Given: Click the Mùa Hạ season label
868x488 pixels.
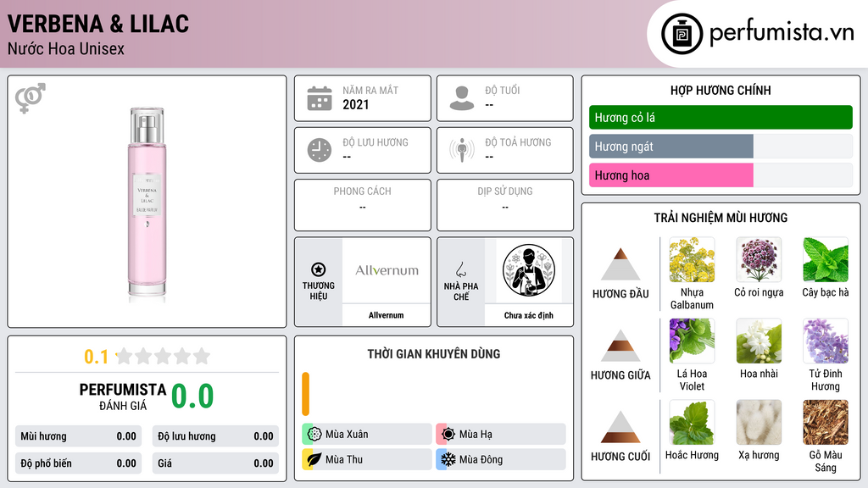Looking at the screenshot, I should (476, 435).
